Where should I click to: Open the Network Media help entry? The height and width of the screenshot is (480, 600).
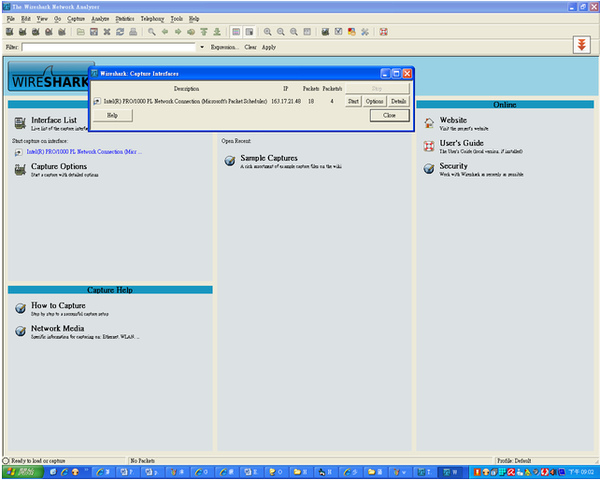tap(57, 328)
